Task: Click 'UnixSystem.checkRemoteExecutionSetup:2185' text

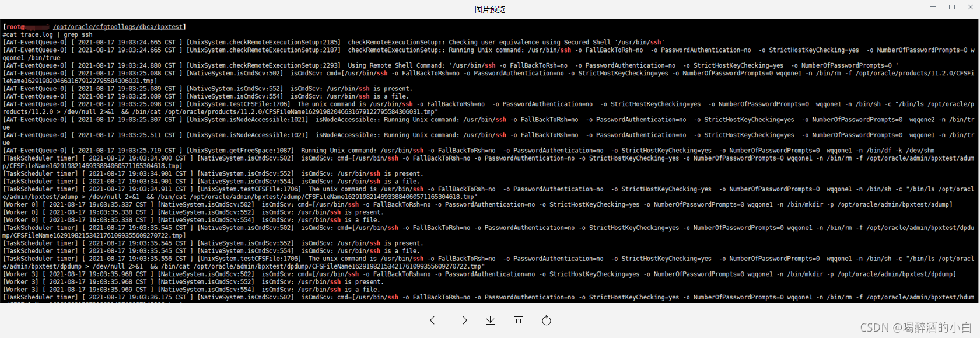Action: pos(264,42)
